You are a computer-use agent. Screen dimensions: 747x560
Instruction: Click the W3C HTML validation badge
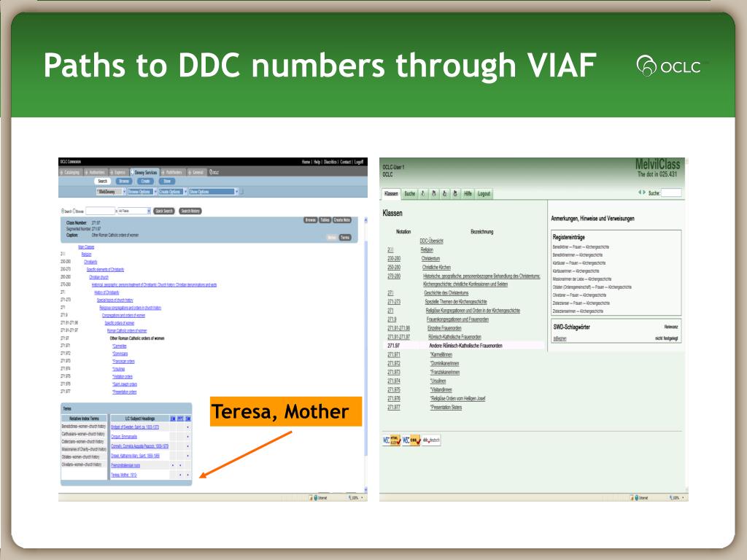tap(392, 440)
